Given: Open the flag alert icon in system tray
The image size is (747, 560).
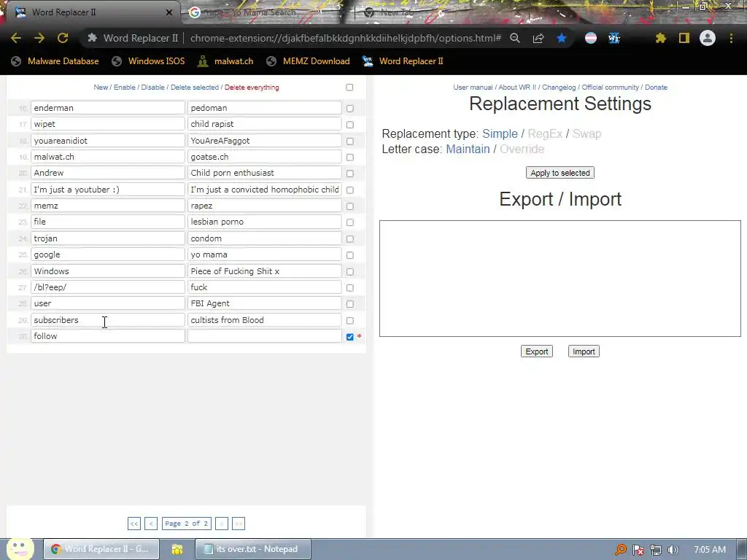Looking at the screenshot, I should click(x=638, y=550).
